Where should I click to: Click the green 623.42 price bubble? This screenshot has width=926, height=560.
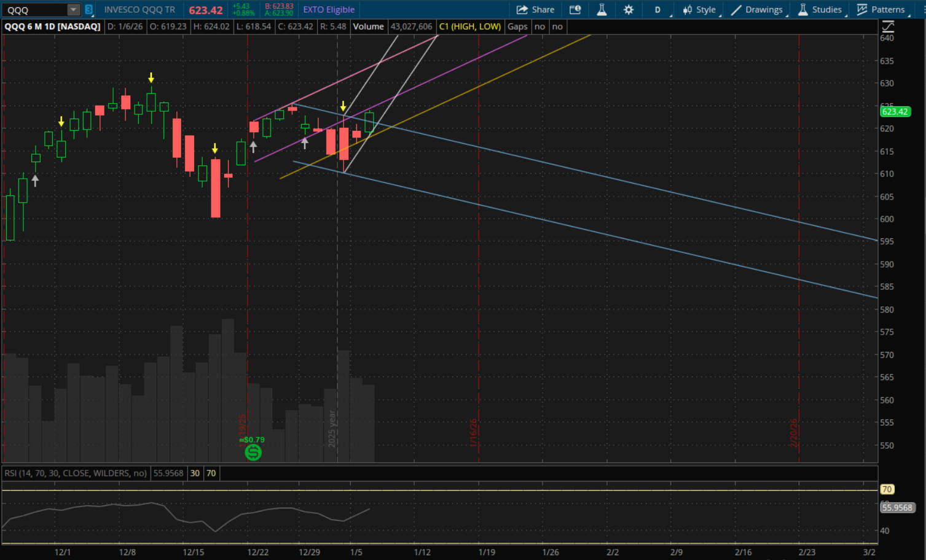(x=895, y=112)
